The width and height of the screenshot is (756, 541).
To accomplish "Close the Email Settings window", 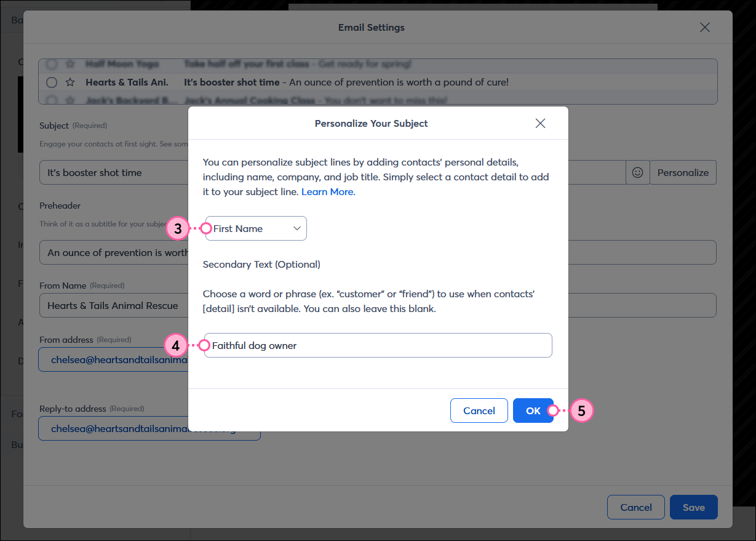I will pos(705,27).
